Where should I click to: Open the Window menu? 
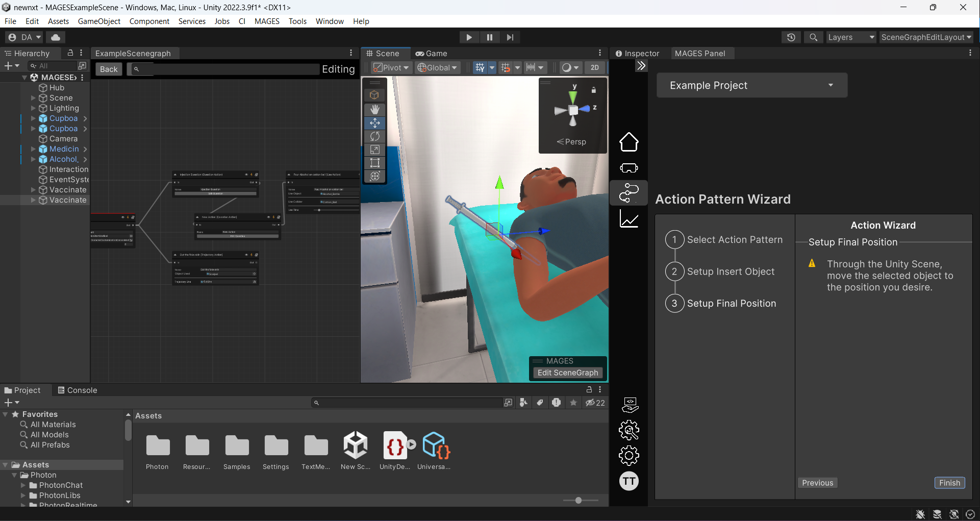pos(330,21)
